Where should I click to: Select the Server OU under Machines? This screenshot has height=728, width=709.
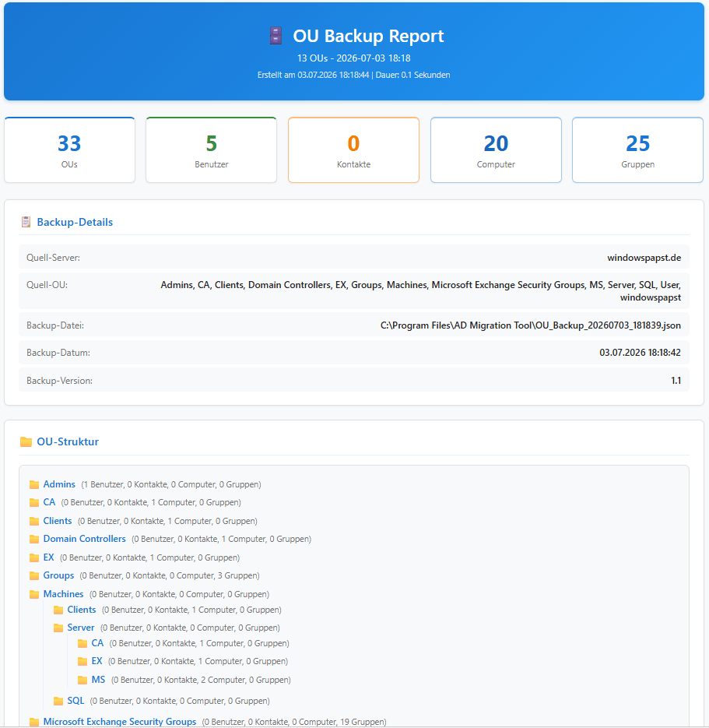click(81, 628)
